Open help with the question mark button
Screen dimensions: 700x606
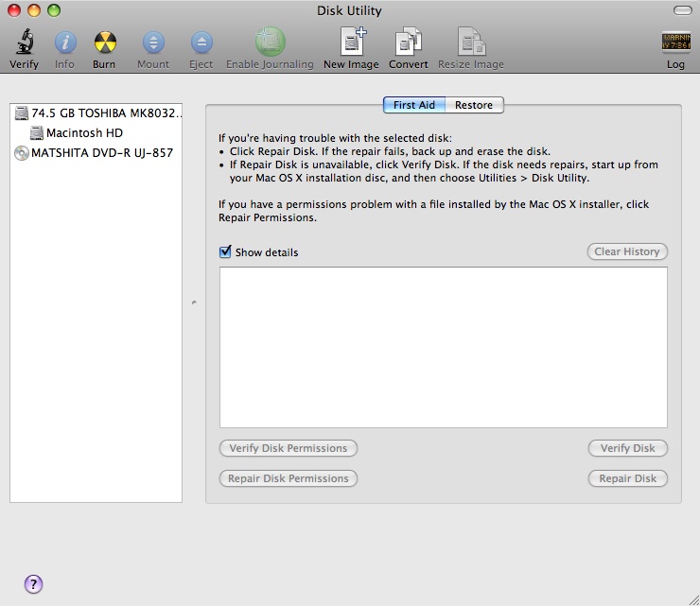pyautogui.click(x=33, y=583)
